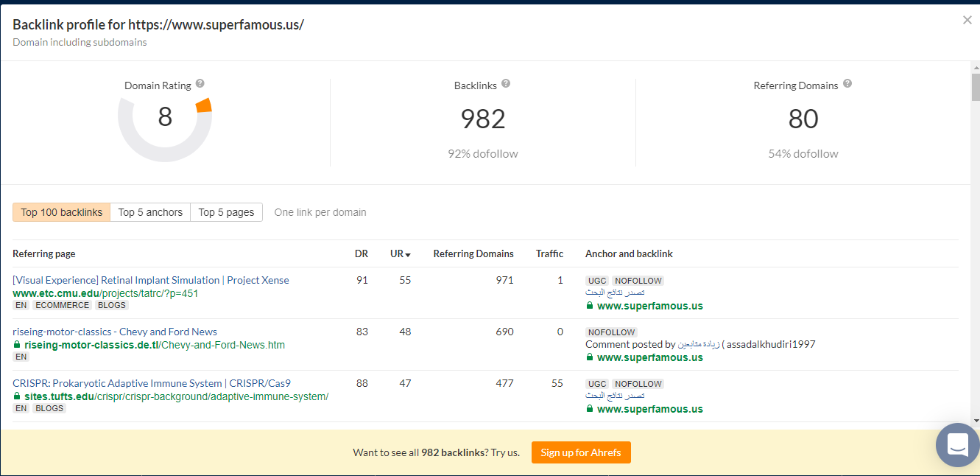
Task: Click the Domain Rating help icon
Action: (x=200, y=84)
